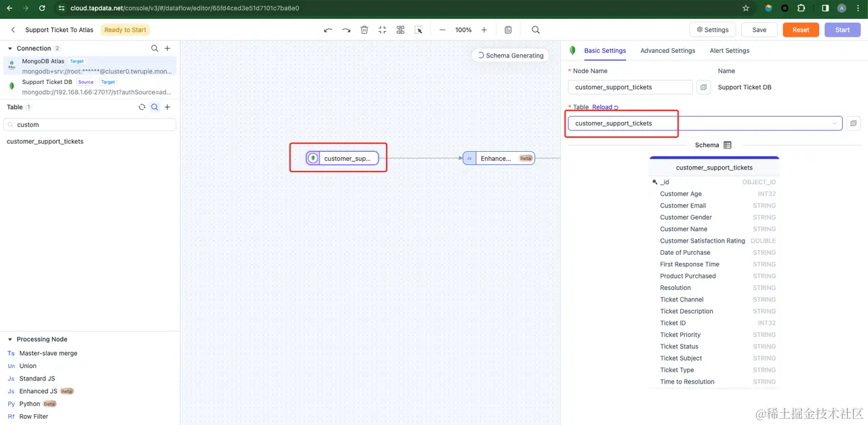Add a new table with plus icon
Screen dimensions: 868x425
(x=167, y=107)
